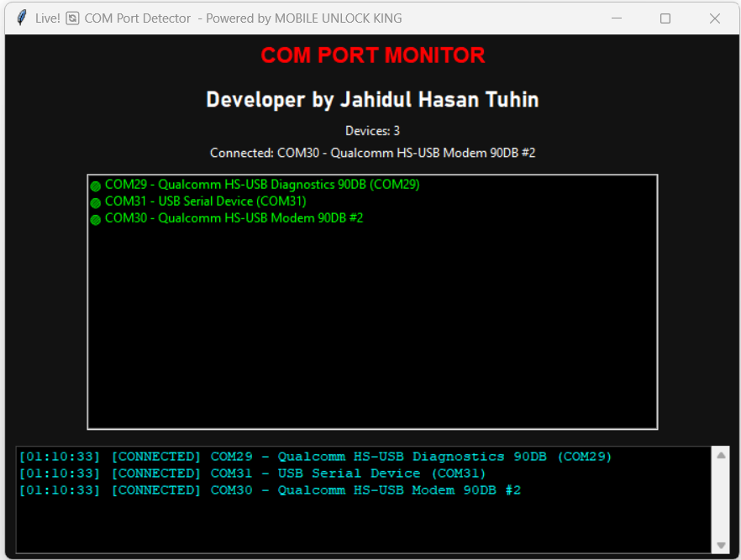The height and width of the screenshot is (560, 741).
Task: Select COM31 USB Serial Device entry
Action: [x=205, y=201]
